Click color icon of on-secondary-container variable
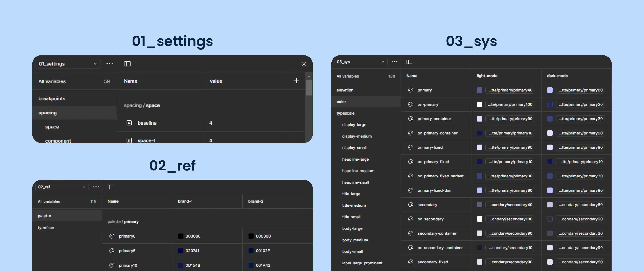The width and height of the screenshot is (644, 271). pyautogui.click(x=411, y=248)
